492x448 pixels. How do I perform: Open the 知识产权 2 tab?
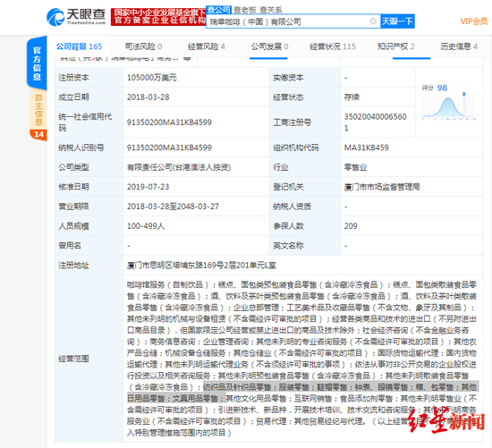395,46
